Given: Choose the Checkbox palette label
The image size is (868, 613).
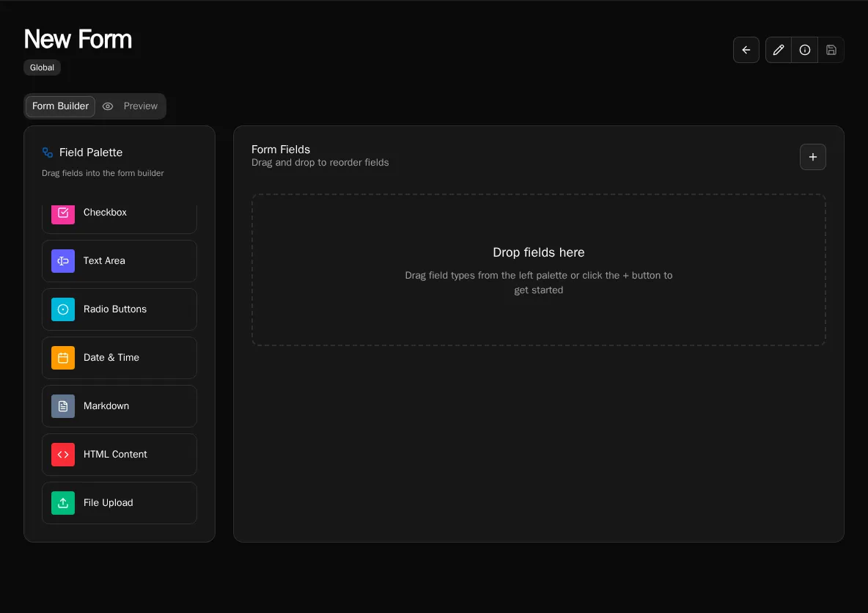Looking at the screenshot, I should [x=105, y=212].
